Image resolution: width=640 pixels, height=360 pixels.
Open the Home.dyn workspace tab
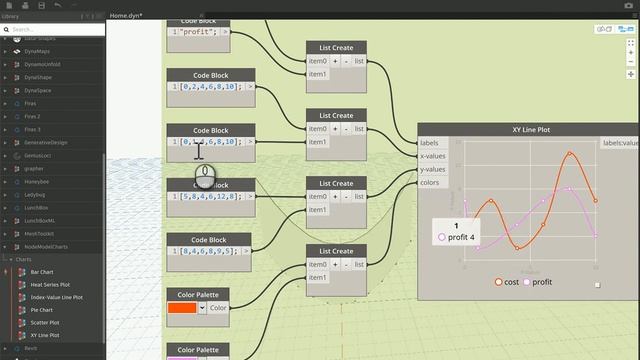pos(126,16)
